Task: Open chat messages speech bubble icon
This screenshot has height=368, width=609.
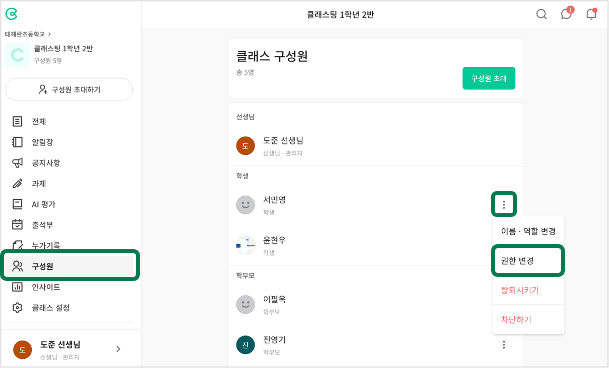Action: tap(566, 14)
